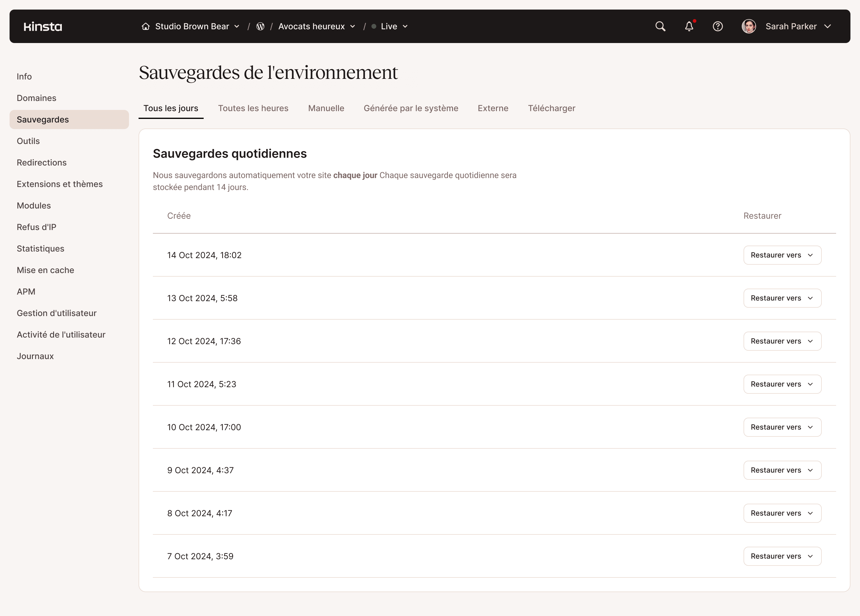Switch to the Toutes les heures tab
This screenshot has height=616, width=860.
(x=253, y=108)
